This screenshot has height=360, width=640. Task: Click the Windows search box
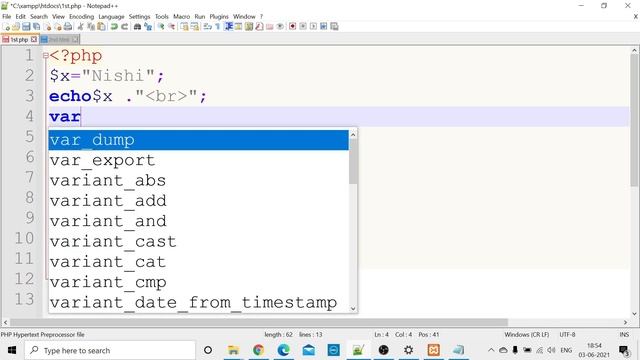point(110,351)
